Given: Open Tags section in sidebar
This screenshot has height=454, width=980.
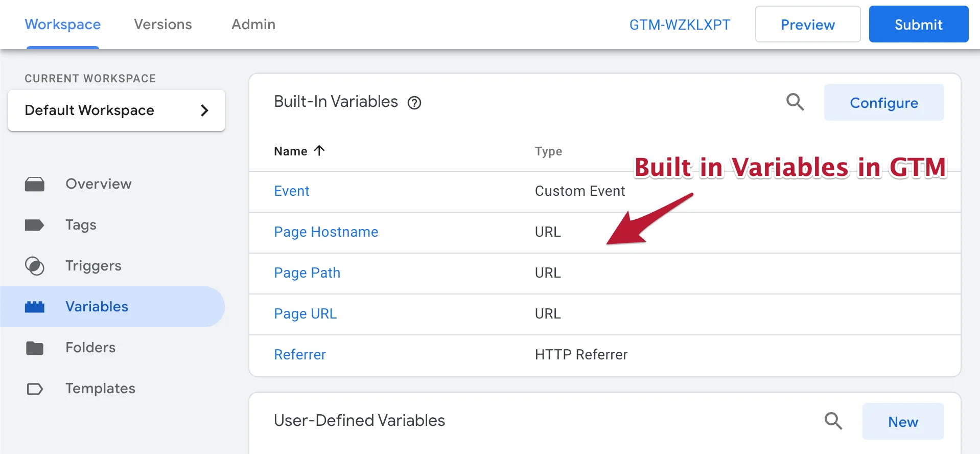Looking at the screenshot, I should pyautogui.click(x=81, y=225).
